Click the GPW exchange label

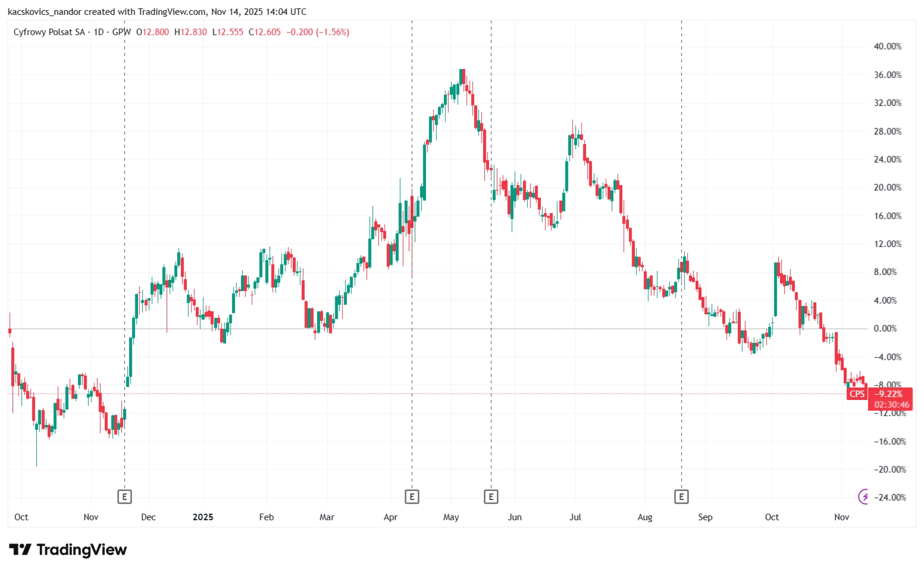(x=121, y=32)
